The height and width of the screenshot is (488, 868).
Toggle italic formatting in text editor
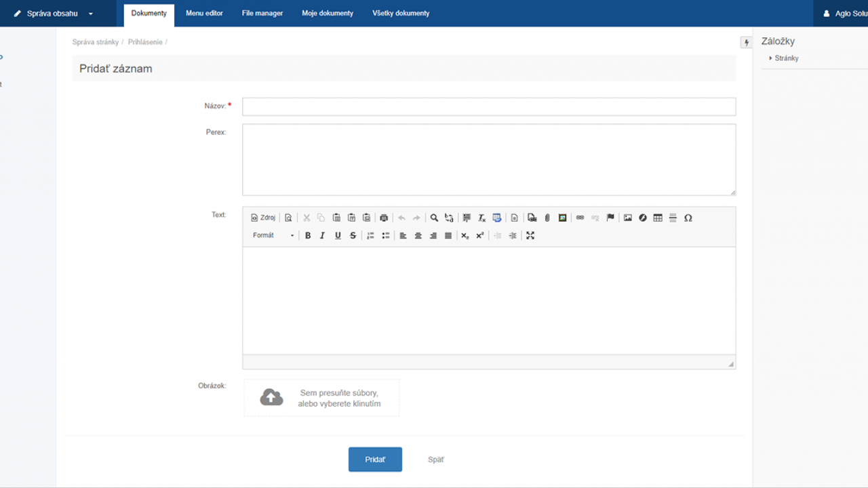323,236
